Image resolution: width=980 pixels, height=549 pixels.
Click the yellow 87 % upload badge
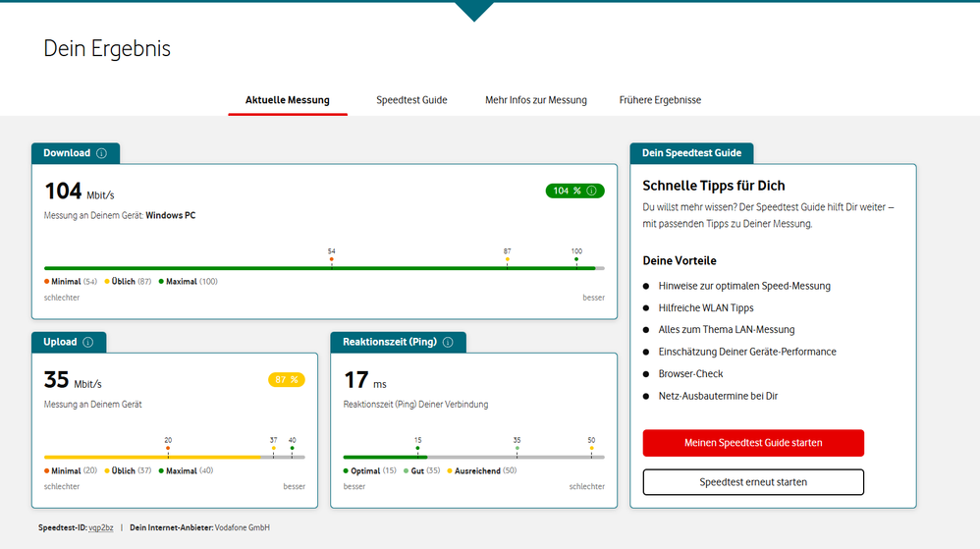[287, 379]
